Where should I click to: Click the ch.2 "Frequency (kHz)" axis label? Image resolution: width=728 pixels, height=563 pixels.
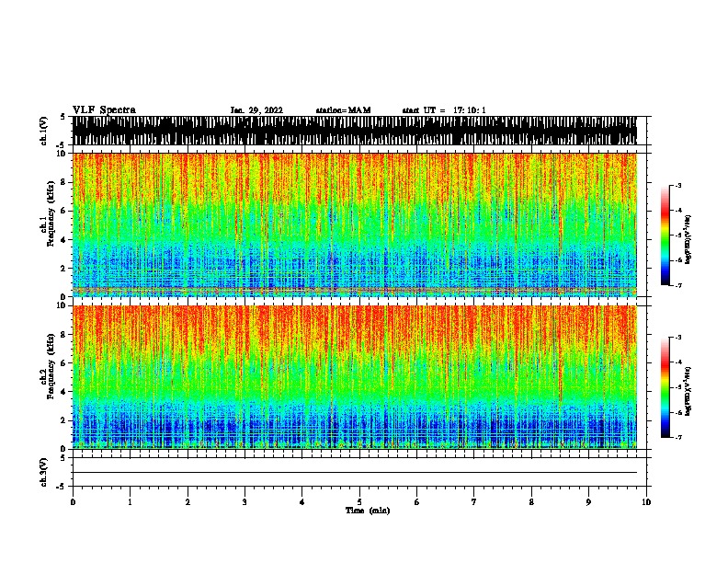[x=51, y=366]
